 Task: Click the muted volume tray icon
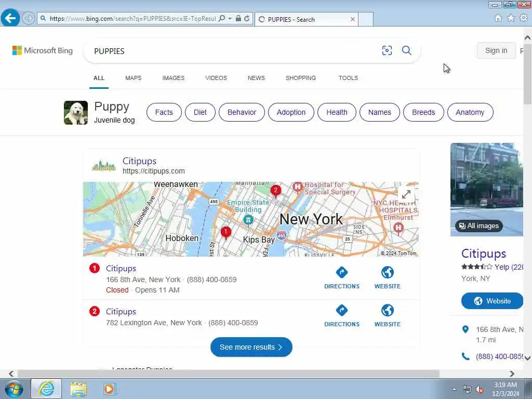480,390
